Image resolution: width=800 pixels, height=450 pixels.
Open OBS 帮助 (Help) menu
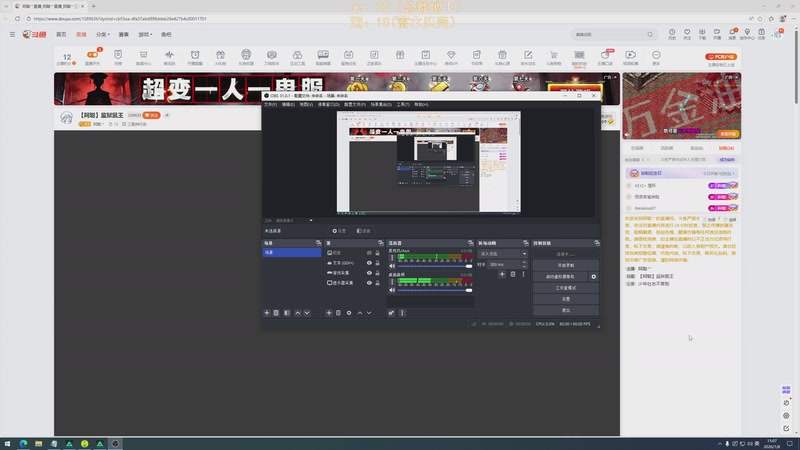click(421, 104)
